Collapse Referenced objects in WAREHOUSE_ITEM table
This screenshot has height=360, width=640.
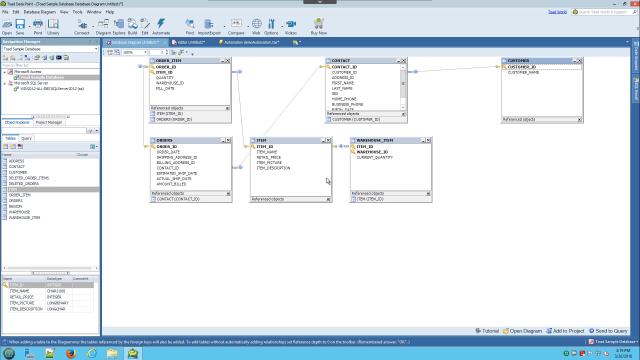pos(428,193)
